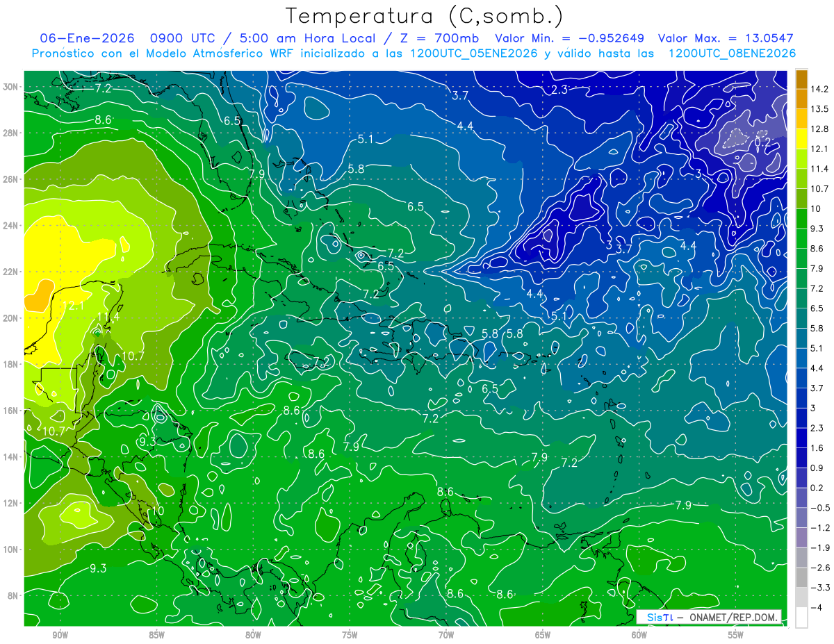Click the '-2.6' colorbar scale label
Viewport: 834px width, 644px height.
(x=820, y=568)
